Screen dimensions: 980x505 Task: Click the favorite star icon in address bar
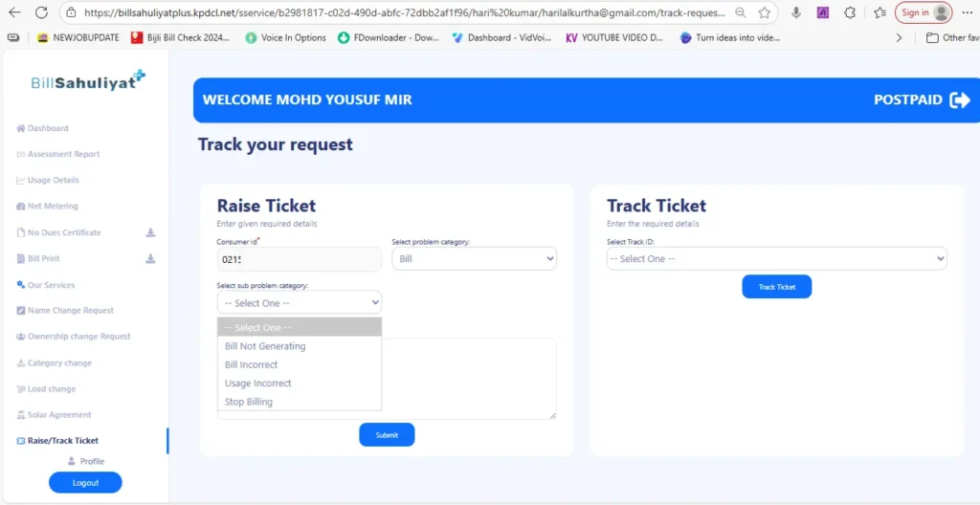tap(765, 13)
